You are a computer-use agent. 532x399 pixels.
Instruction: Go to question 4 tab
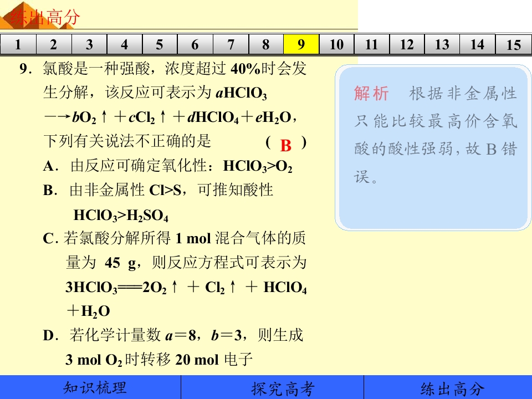tap(125, 44)
